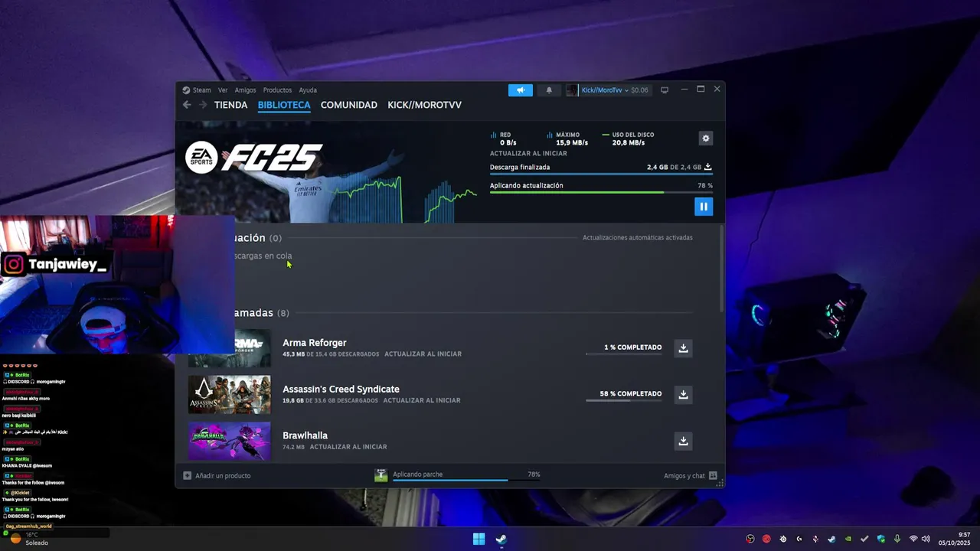
Task: Open the Amigos menu
Action: point(245,90)
